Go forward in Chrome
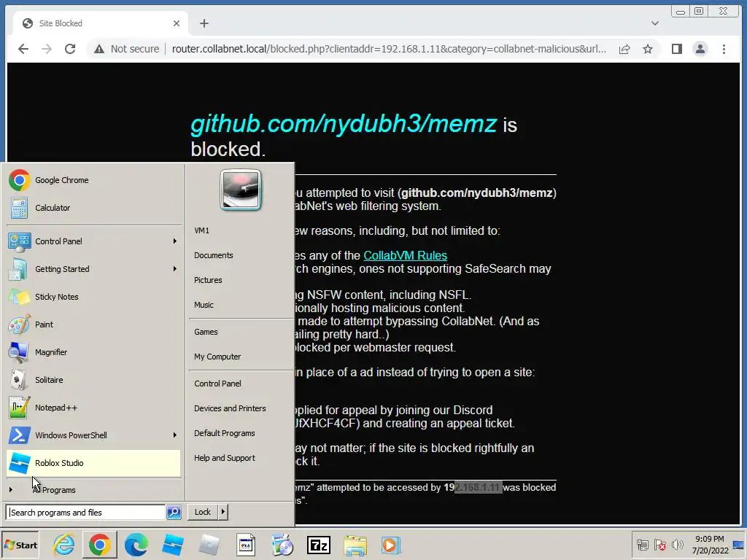This screenshot has height=560, width=747. 47,49
